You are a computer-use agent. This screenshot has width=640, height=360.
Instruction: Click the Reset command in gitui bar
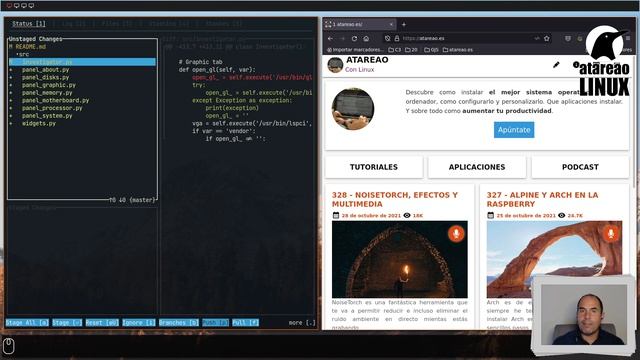coord(102,322)
